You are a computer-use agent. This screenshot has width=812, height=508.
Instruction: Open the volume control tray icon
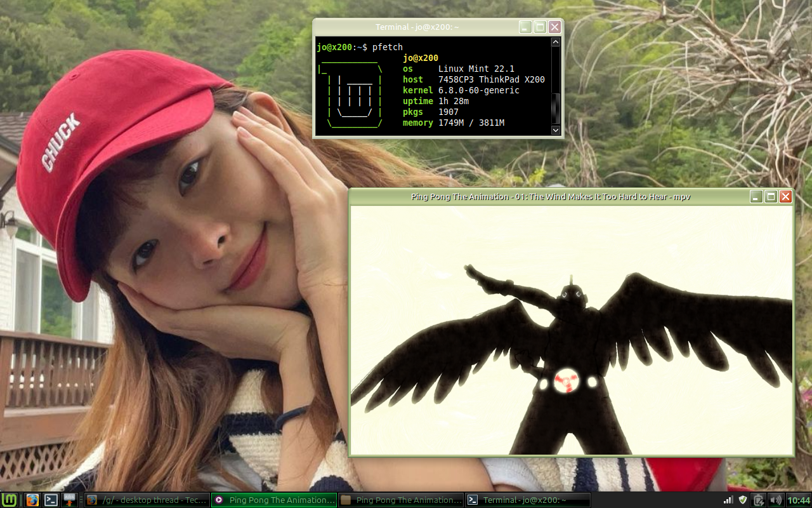(x=775, y=500)
